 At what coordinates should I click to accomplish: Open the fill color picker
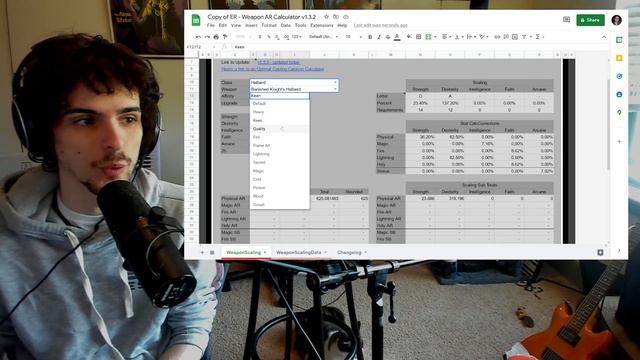[409, 37]
